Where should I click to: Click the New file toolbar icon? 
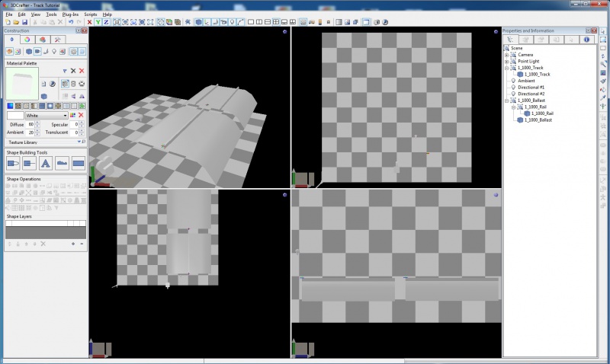8,22
